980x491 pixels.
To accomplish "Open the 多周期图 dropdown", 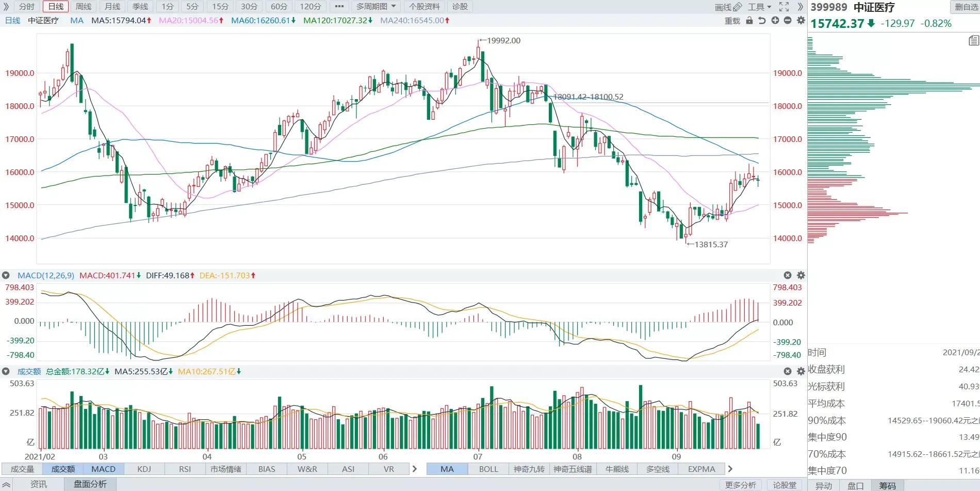I will [x=376, y=7].
